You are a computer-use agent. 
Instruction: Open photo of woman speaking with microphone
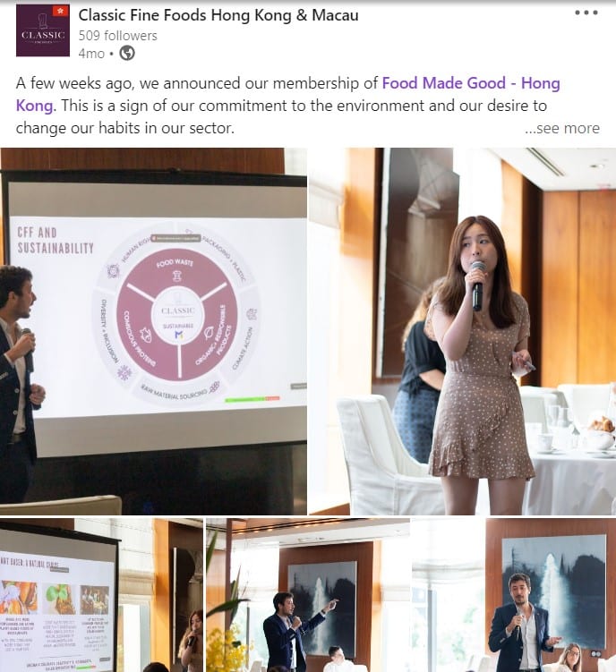click(x=462, y=331)
